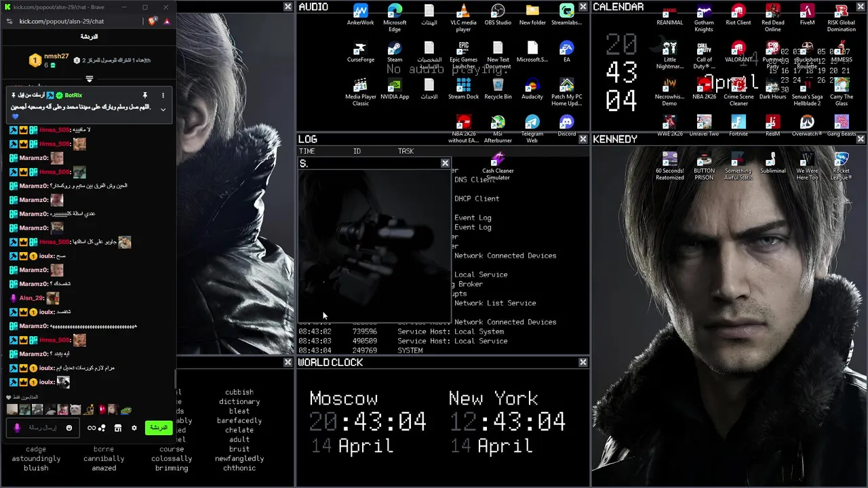
Task: Open Epic Games Launcher icon
Action: click(x=463, y=55)
